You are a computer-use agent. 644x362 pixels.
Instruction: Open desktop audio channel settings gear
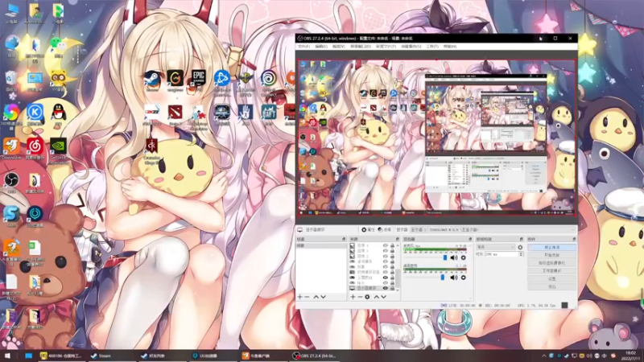(x=464, y=278)
